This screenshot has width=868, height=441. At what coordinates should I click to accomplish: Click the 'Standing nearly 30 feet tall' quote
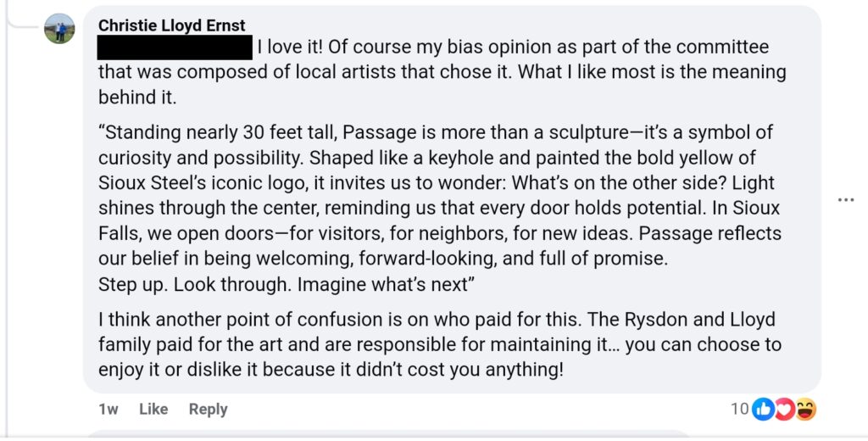(x=218, y=132)
